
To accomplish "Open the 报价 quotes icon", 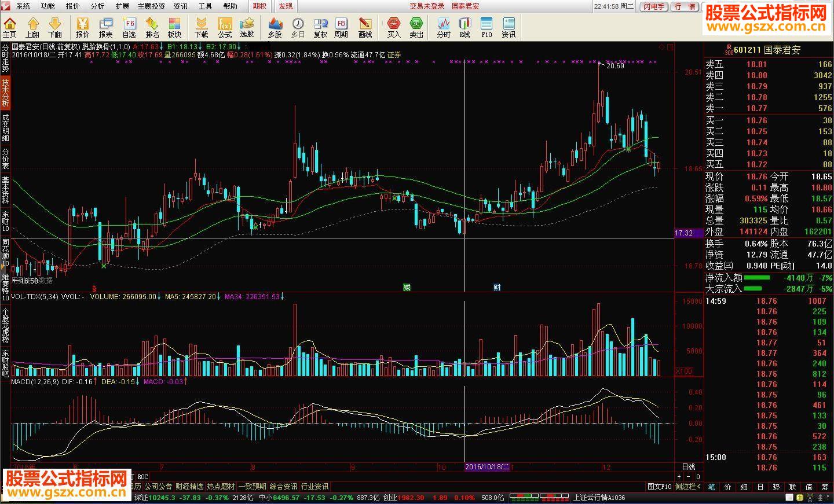I will [x=83, y=27].
